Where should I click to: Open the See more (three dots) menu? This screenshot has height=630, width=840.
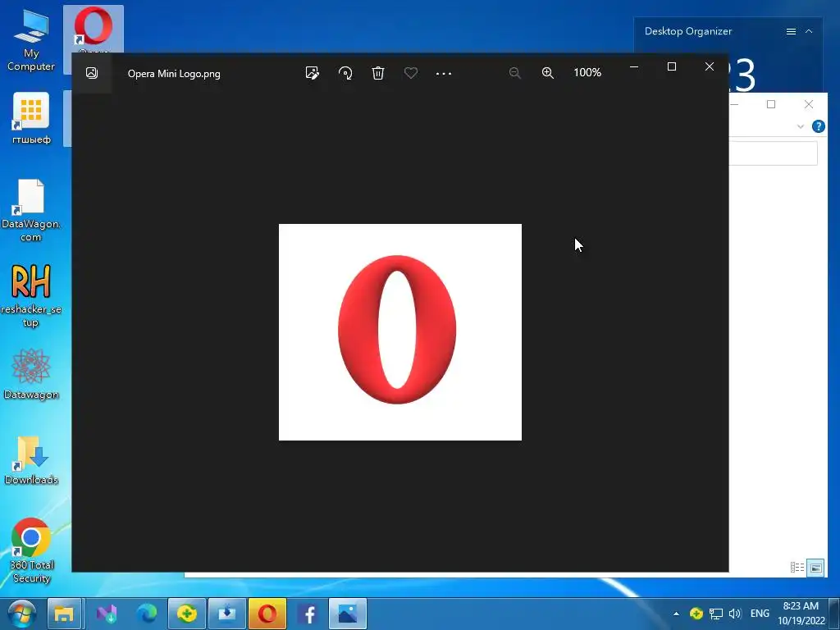444,73
